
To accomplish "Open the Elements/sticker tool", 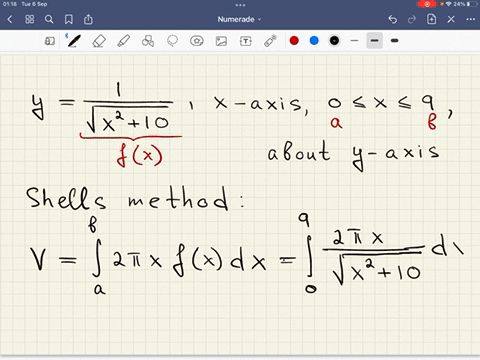I will point(197,41).
